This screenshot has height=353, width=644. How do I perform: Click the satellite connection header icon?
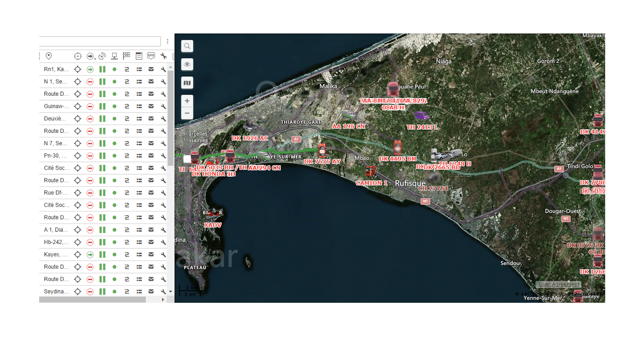[102, 56]
